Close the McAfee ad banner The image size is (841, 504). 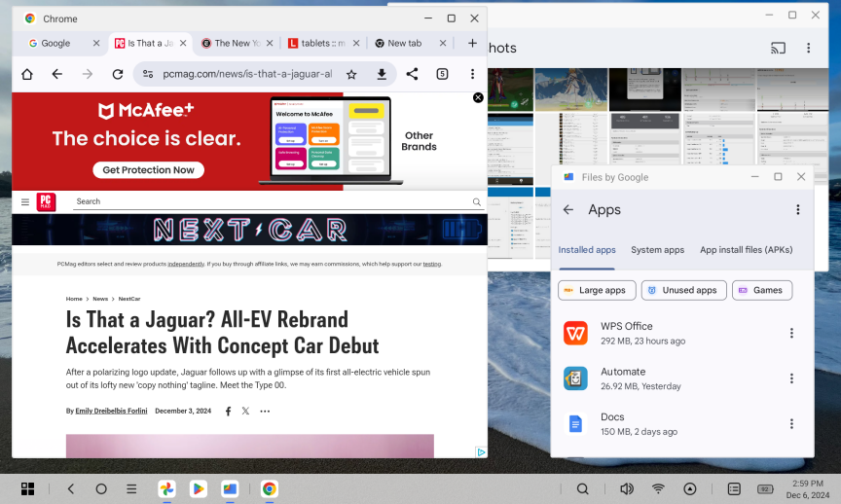[x=478, y=97]
